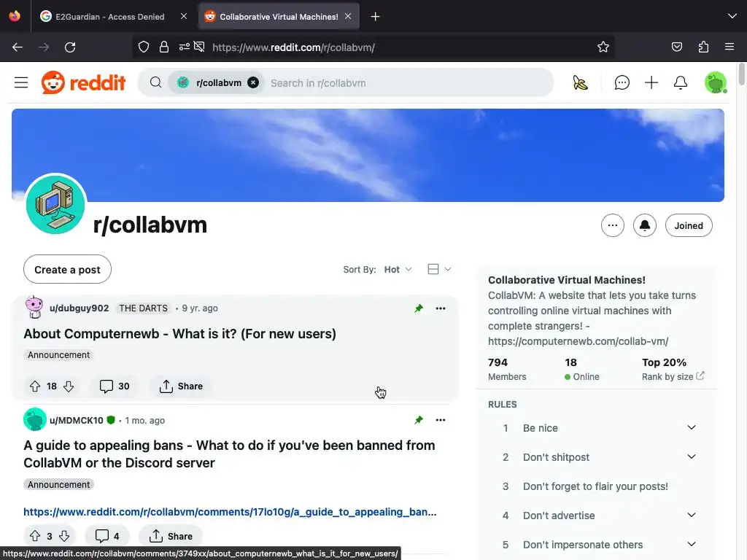Toggle subreddit notification bell near Joined
This screenshot has width=747, height=560.
tap(645, 226)
